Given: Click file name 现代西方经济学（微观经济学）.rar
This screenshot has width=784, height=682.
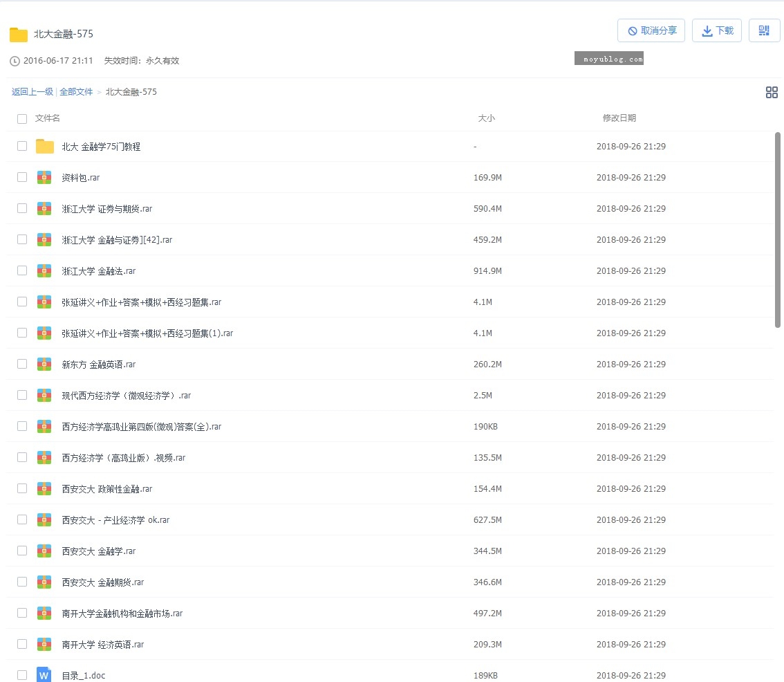Looking at the screenshot, I should click(127, 396).
